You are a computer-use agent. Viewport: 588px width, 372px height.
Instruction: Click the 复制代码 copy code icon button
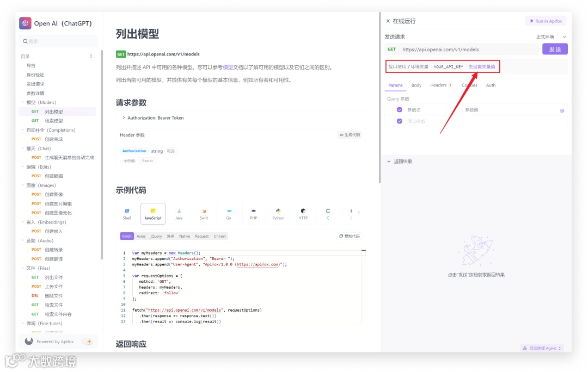click(350, 236)
